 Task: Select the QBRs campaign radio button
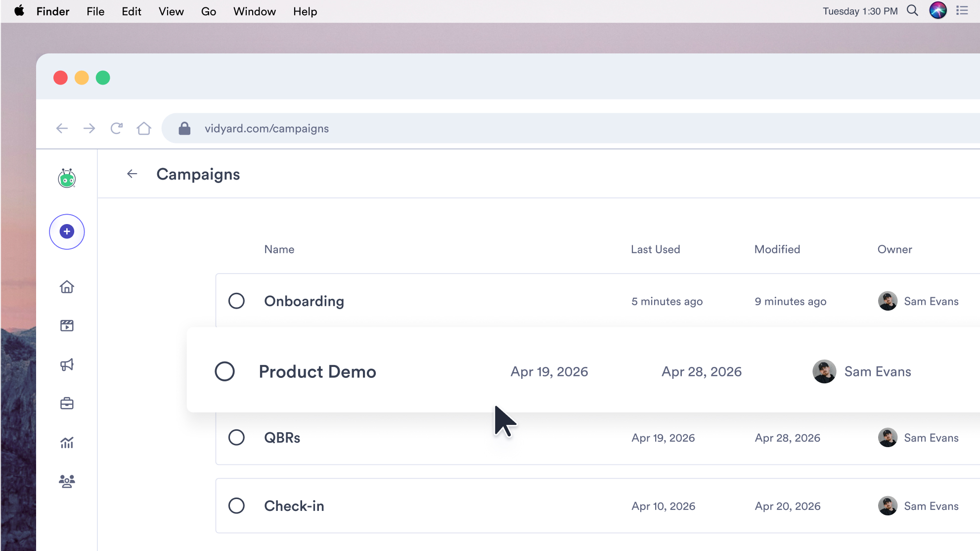(x=236, y=437)
